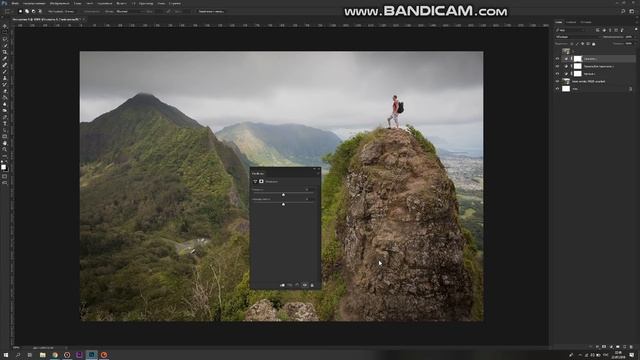Select the Crop tool
The image size is (640, 360).
pyautogui.click(x=4, y=52)
